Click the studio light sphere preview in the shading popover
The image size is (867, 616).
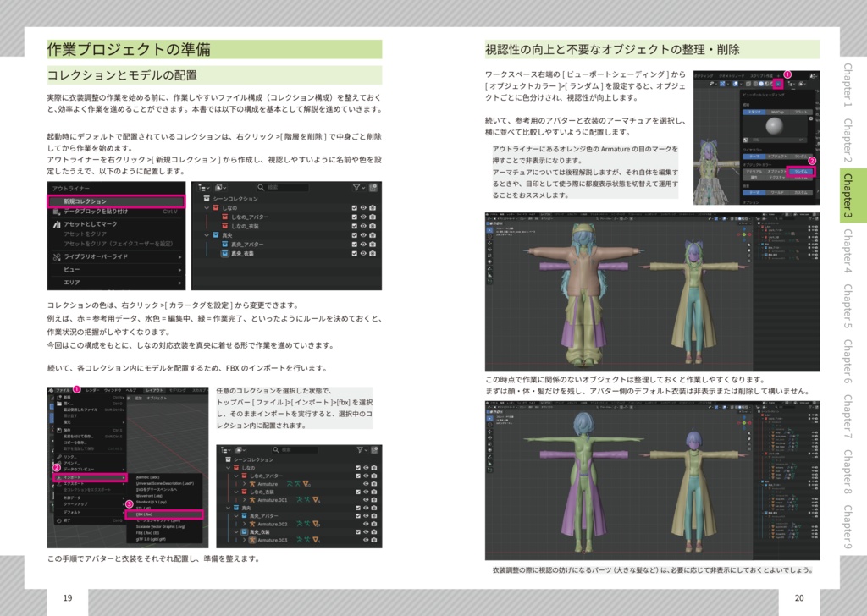[x=775, y=125]
